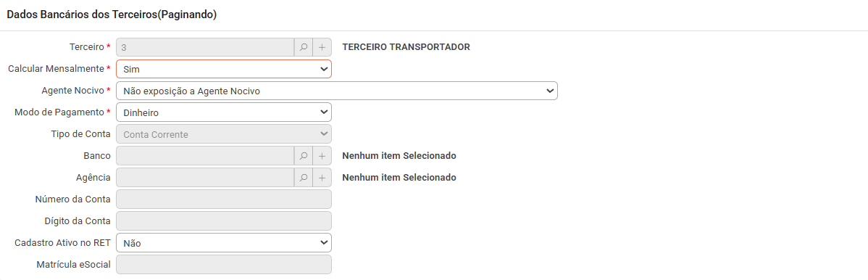Viewport: 868px width, 280px height.
Task: Focus the Matrícula eSocial field
Action: point(224,265)
